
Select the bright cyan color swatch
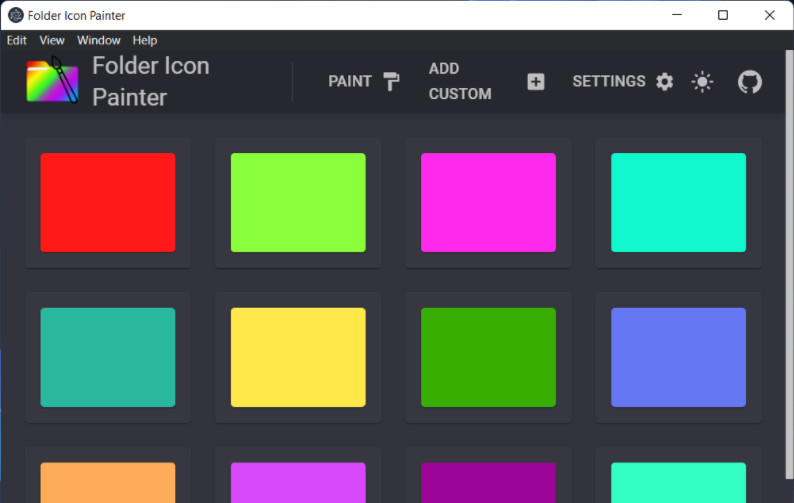pos(679,203)
